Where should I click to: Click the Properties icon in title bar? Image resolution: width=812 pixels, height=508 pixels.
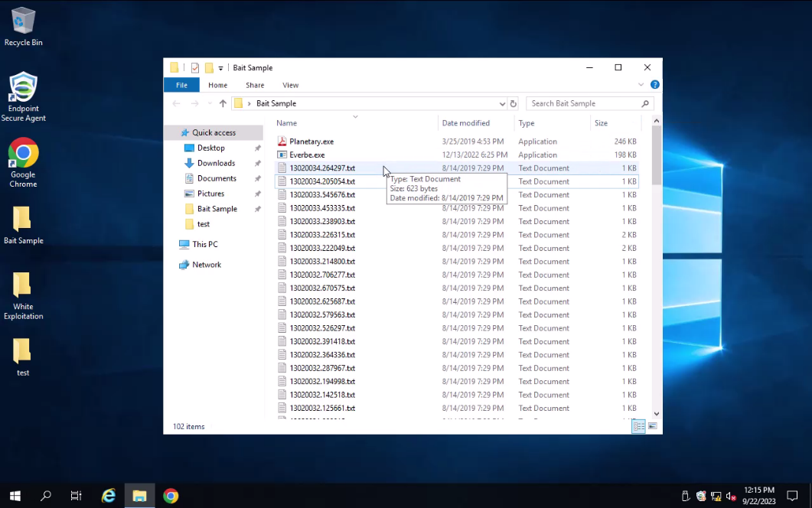195,67
